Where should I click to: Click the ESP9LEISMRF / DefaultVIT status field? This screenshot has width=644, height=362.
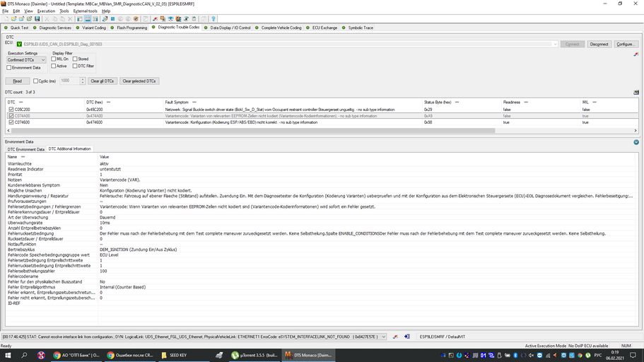click(x=443, y=337)
